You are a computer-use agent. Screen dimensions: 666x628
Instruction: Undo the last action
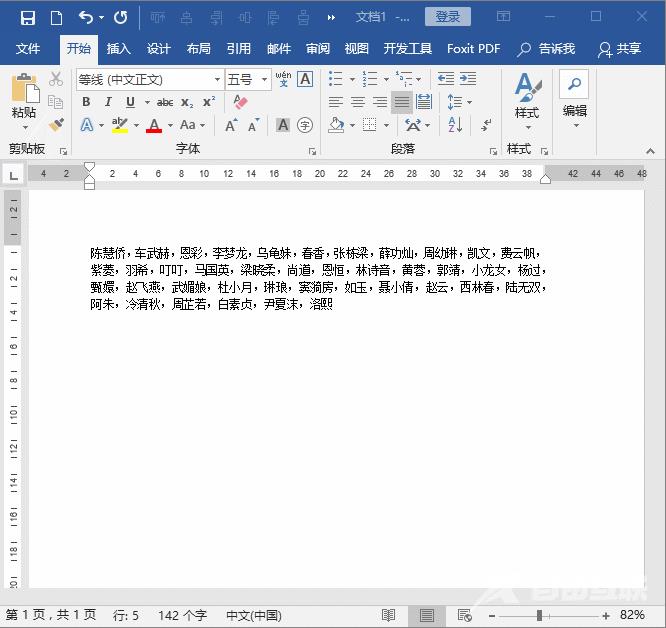click(x=86, y=17)
